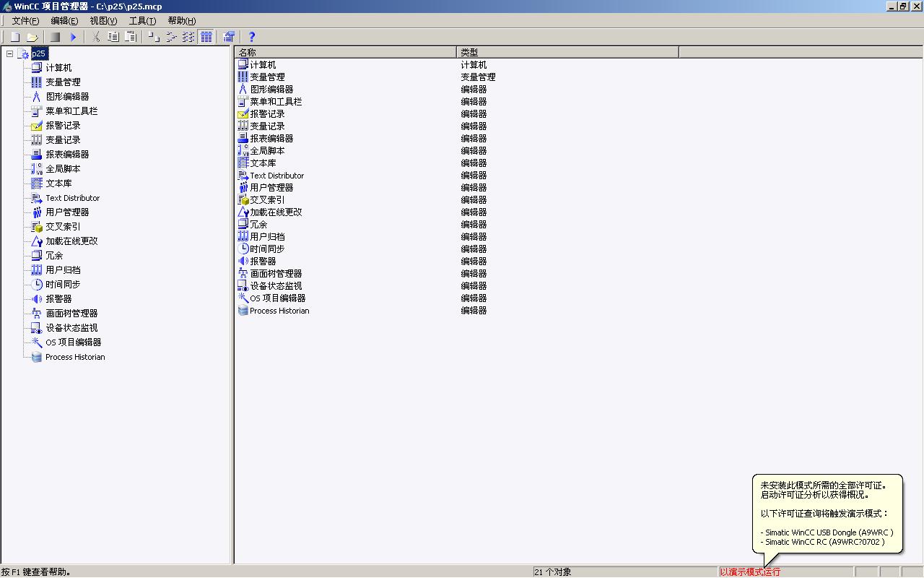Select Process Historian in the navigation tree
This screenshot has width=924, height=578.
(x=75, y=357)
